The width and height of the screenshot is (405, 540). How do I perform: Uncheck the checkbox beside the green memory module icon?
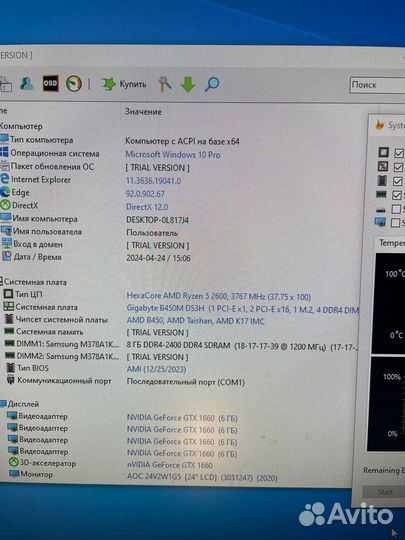coord(397,195)
